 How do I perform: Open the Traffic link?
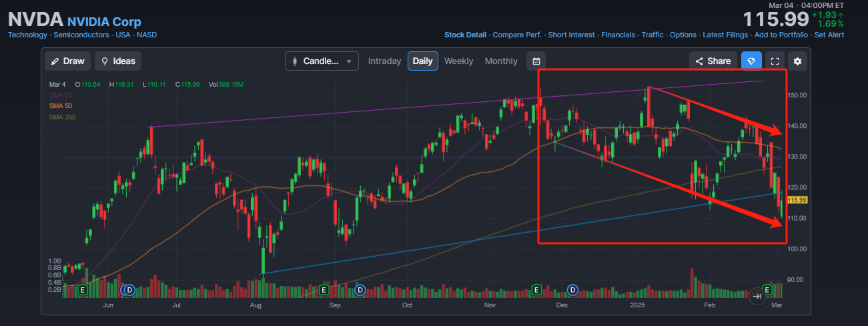(x=653, y=35)
